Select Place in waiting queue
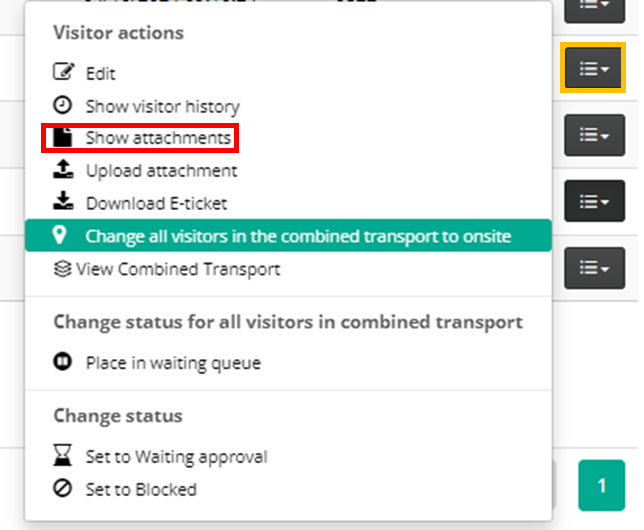 (x=173, y=363)
